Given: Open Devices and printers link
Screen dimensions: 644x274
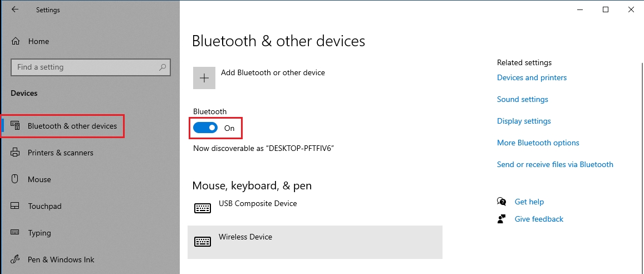Looking at the screenshot, I should [532, 78].
